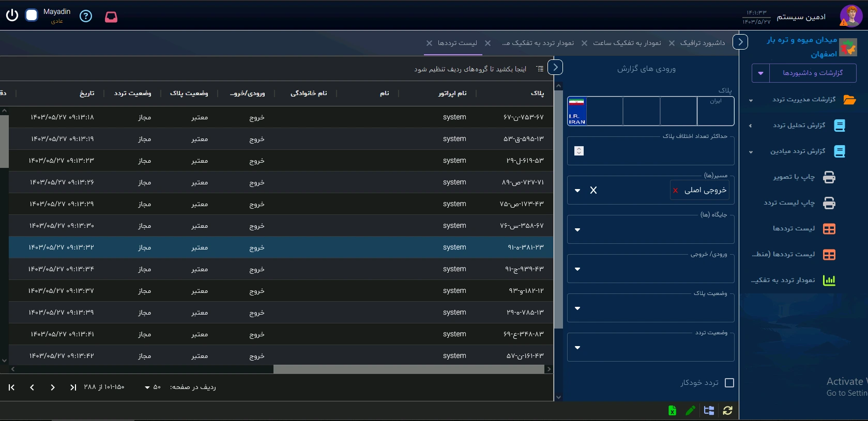Click the license plate input field
The height and width of the screenshot is (421, 868).
[651, 111]
